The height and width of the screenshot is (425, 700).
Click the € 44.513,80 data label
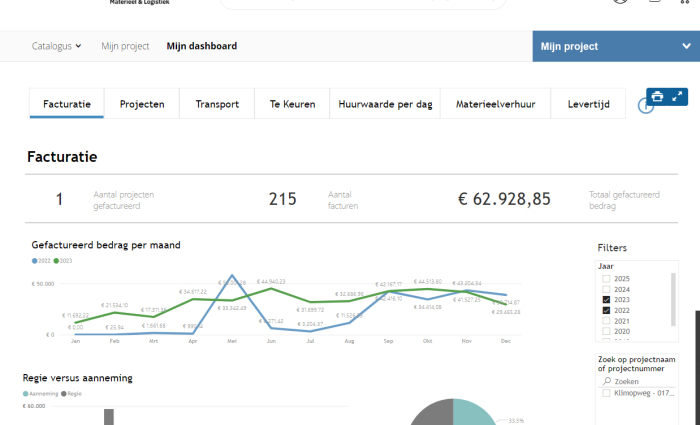[x=428, y=282]
